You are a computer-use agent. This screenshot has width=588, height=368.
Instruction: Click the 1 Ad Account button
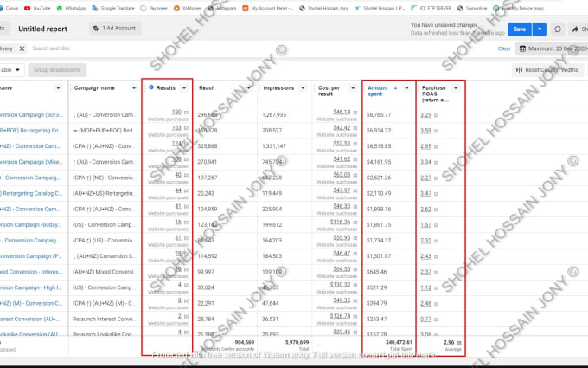pyautogui.click(x=115, y=29)
